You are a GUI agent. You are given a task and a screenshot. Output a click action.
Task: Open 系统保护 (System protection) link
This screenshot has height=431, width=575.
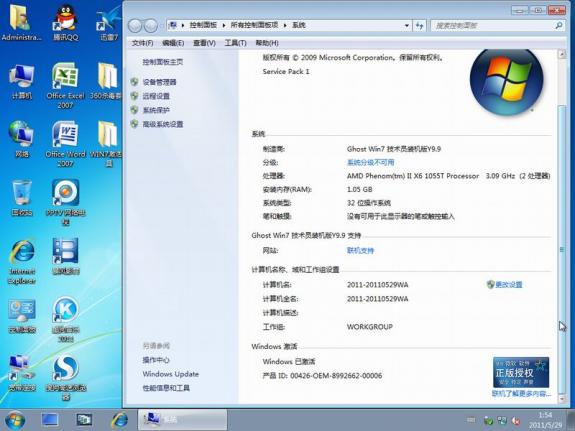tap(156, 110)
